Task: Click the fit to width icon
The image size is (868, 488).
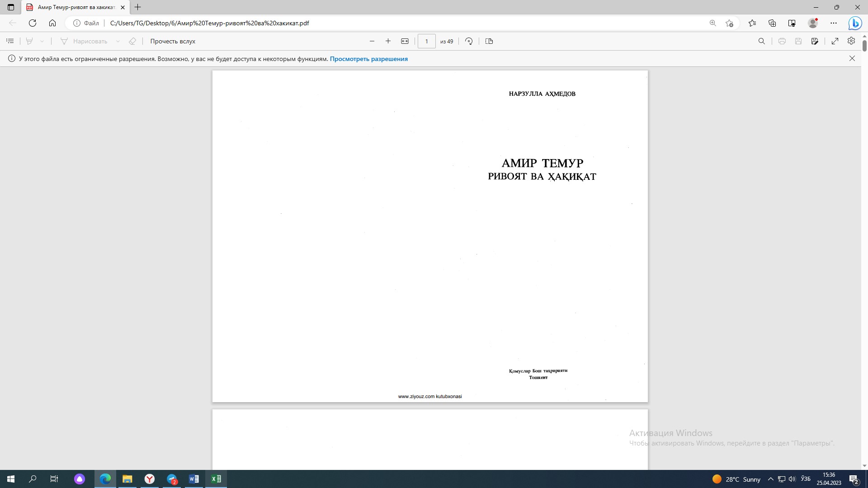Action: coord(405,41)
